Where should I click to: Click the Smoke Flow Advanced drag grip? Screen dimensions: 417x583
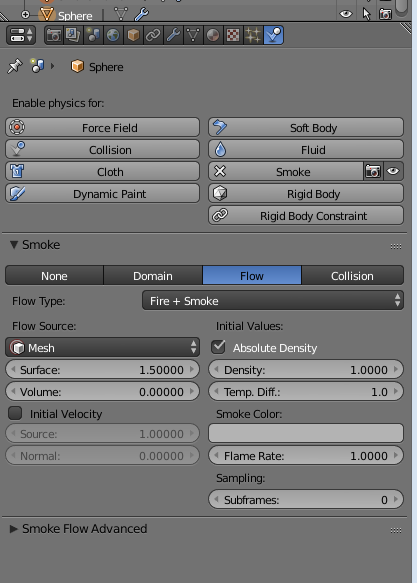click(396, 530)
